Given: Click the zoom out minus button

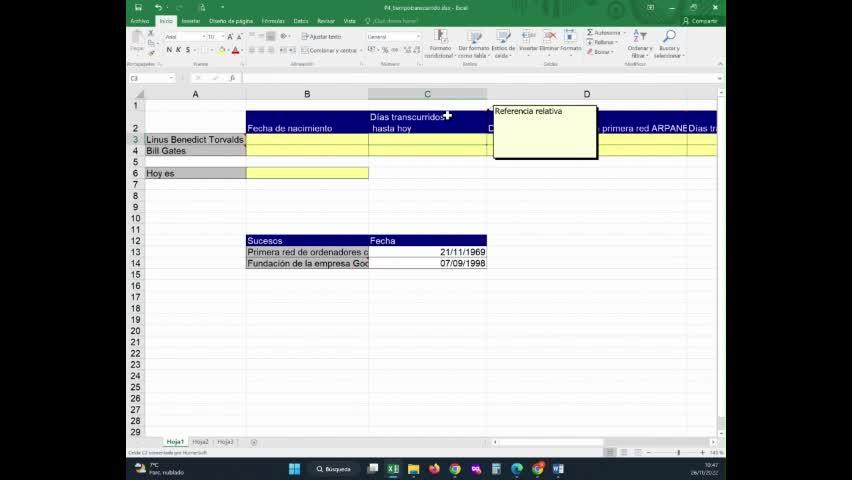Looking at the screenshot, I should tap(649, 452).
